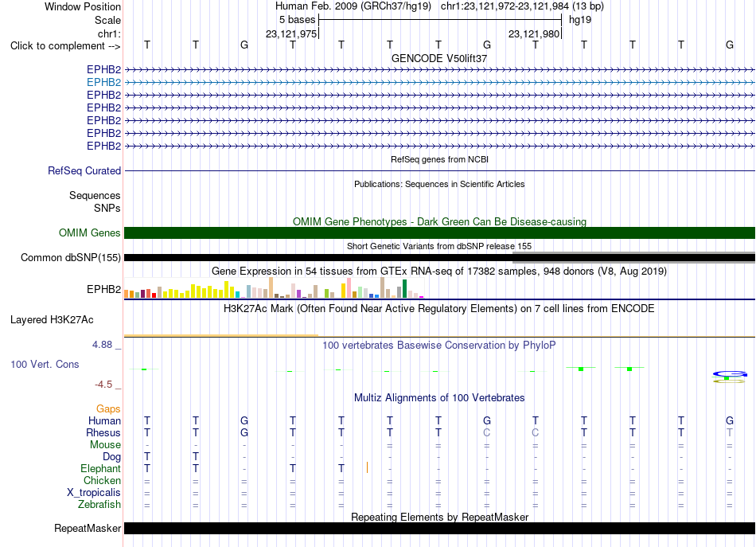Open '100 vertebrates Basewise Conservation by PhyloP'
The image size is (756, 547).
pyautogui.click(x=439, y=346)
